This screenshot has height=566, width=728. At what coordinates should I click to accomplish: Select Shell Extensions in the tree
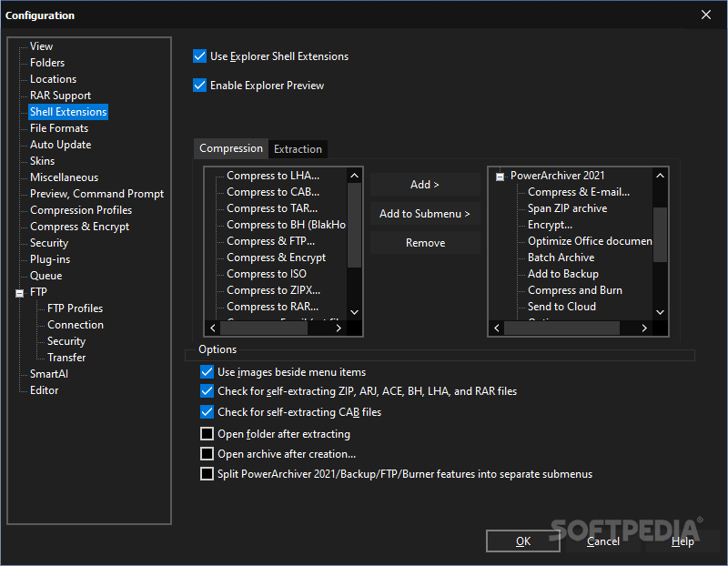[68, 112]
